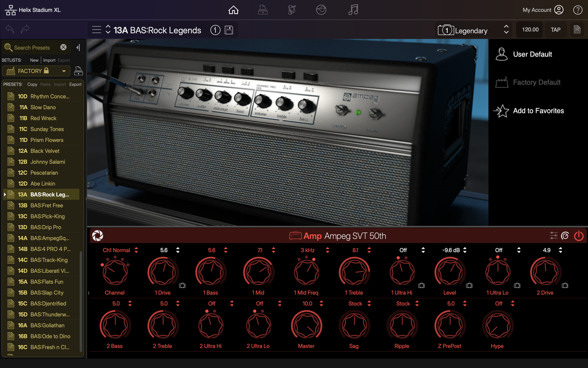The image size is (588, 368).
Task: Open preset info circle icon
Action: tap(215, 30)
